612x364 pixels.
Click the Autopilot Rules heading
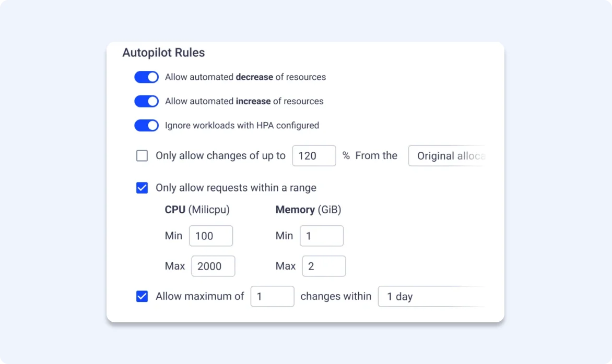click(163, 52)
